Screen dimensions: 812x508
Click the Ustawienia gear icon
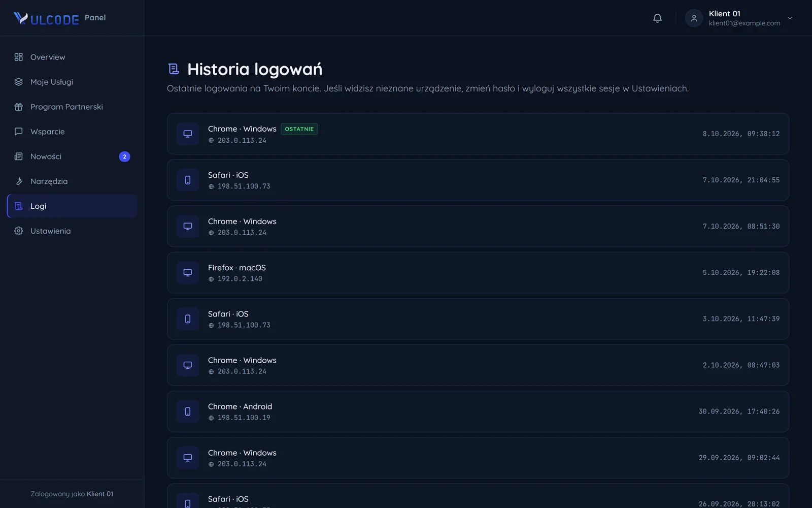(19, 231)
